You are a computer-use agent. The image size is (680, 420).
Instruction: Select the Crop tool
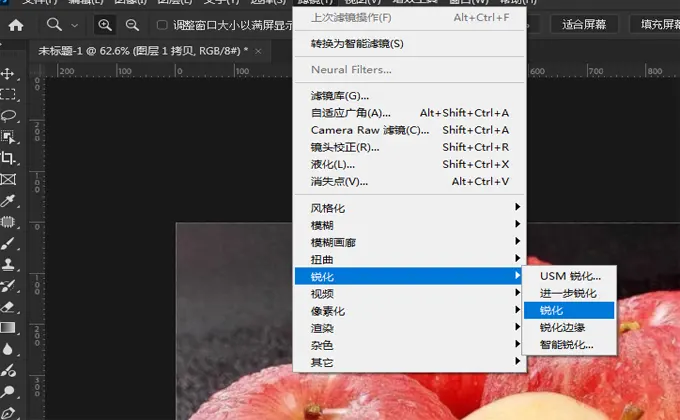pyautogui.click(x=9, y=158)
